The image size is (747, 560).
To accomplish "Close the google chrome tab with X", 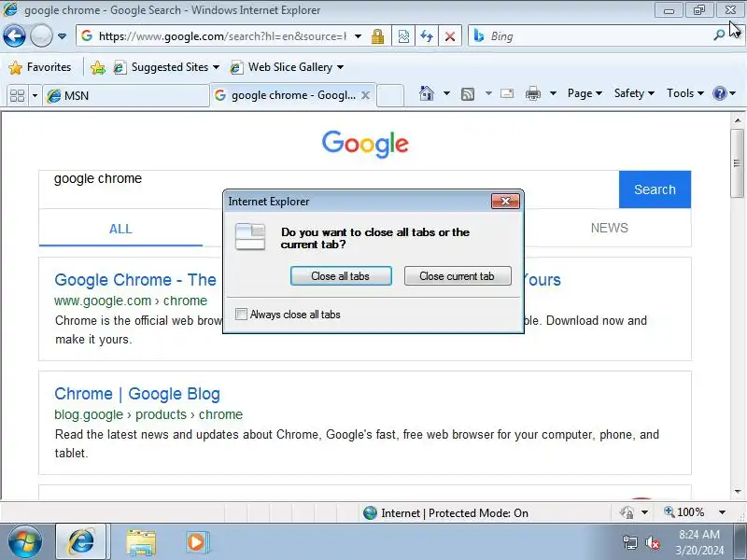I will click(x=365, y=95).
